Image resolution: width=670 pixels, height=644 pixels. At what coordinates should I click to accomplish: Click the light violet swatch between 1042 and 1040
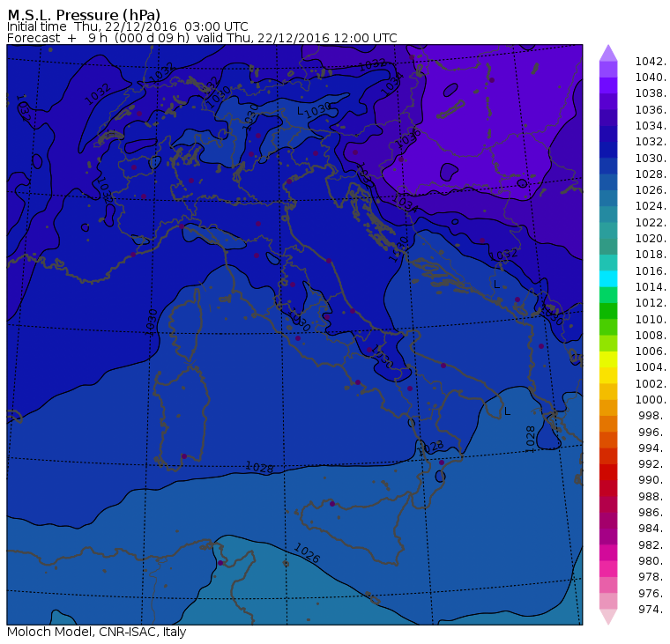pos(608,70)
